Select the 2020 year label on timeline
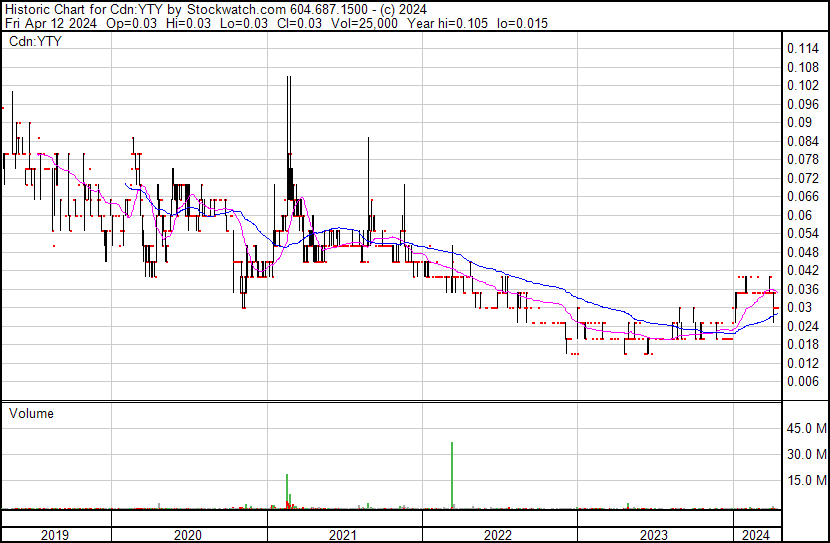The width and height of the screenshot is (830, 543). pos(188,534)
